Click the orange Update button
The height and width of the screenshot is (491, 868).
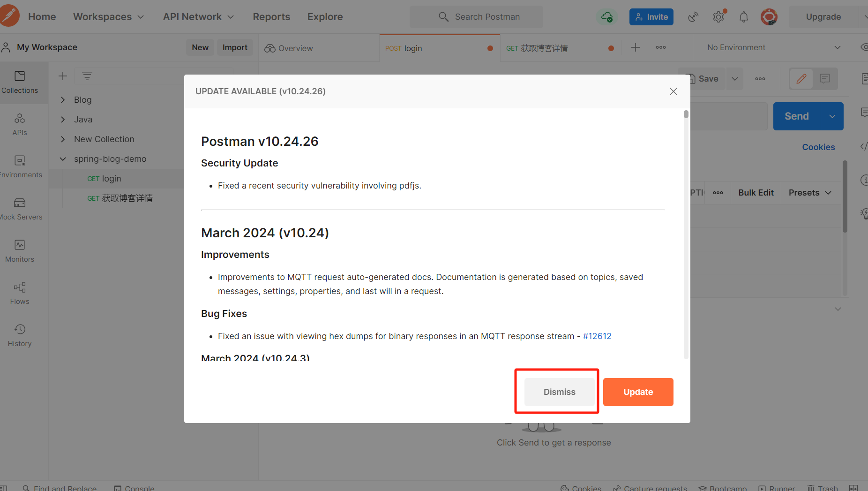(638, 392)
